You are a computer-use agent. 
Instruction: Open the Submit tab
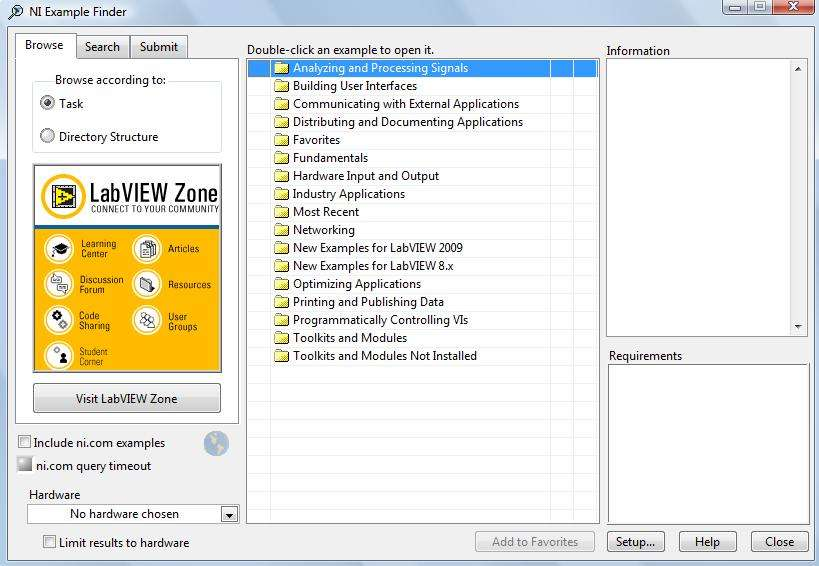[159, 47]
